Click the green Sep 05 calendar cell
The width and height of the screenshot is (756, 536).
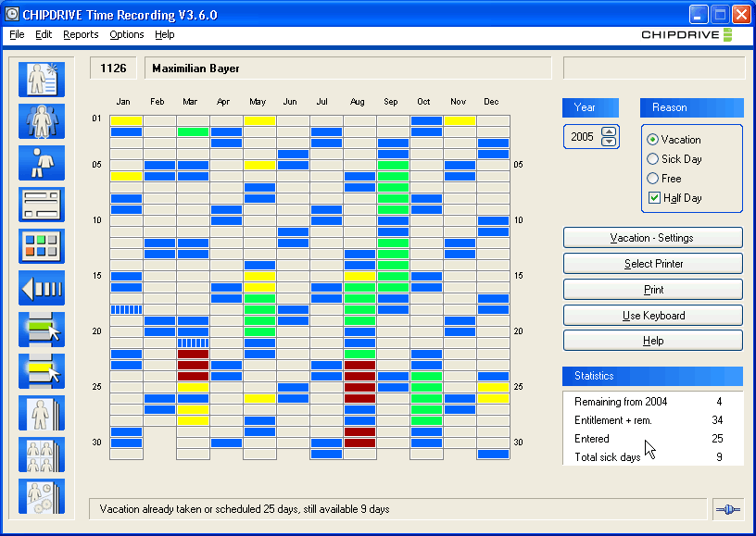click(x=393, y=165)
